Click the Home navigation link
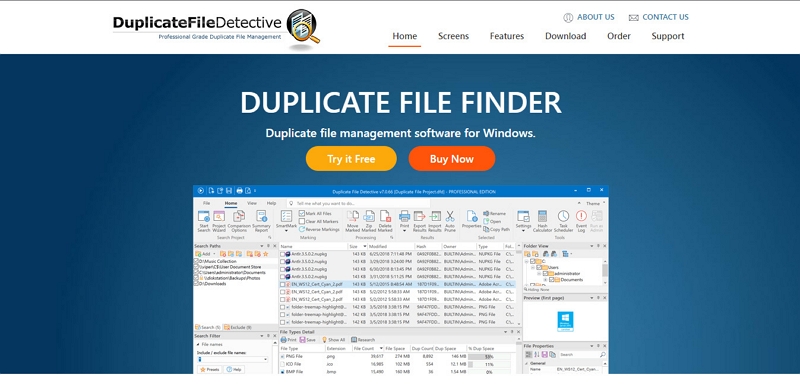800x384 pixels. tap(405, 36)
